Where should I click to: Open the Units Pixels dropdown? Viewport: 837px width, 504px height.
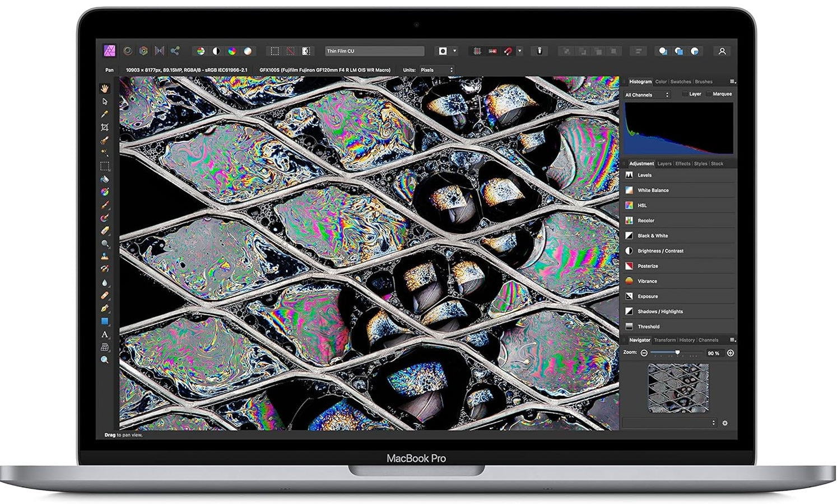(437, 70)
